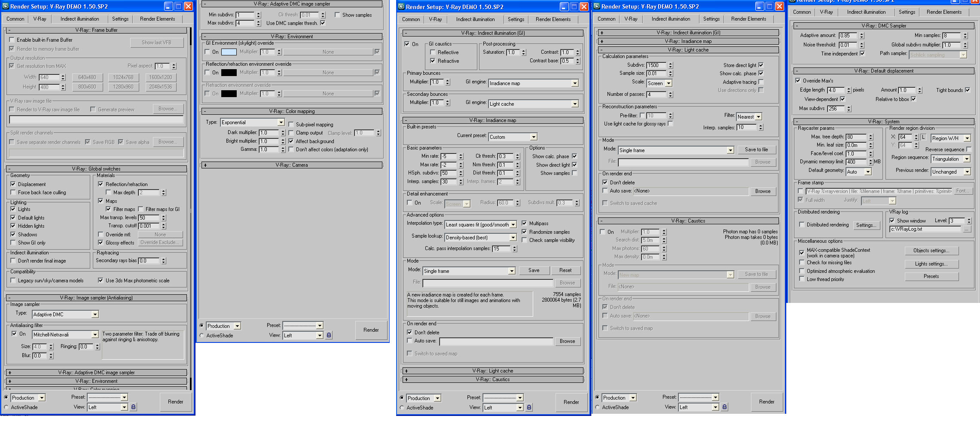Open Mitchell-Netravali antialiasing filter dropdown
Screen dimensions: 980x440
pos(66,335)
